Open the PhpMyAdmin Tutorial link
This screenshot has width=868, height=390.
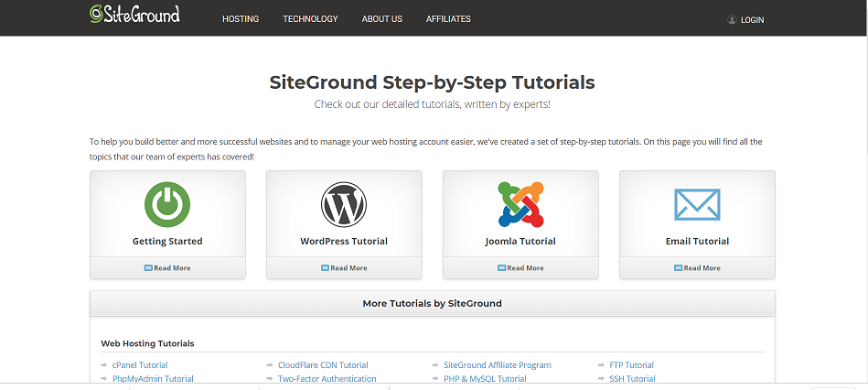[x=153, y=379]
